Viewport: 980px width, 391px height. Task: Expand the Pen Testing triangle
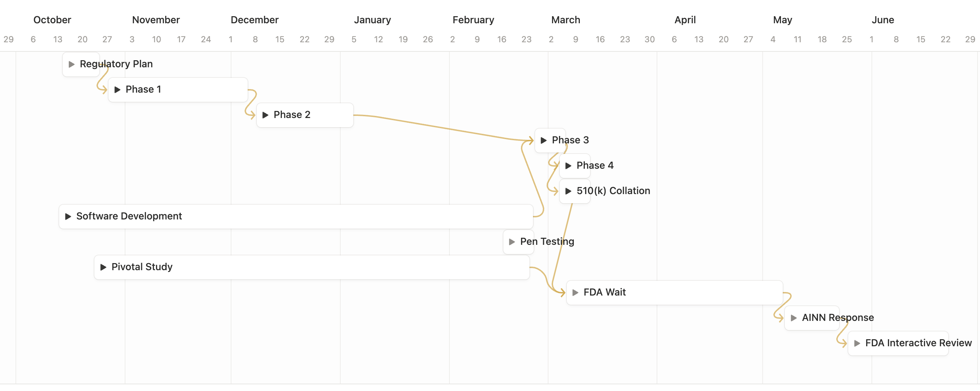[x=512, y=242]
